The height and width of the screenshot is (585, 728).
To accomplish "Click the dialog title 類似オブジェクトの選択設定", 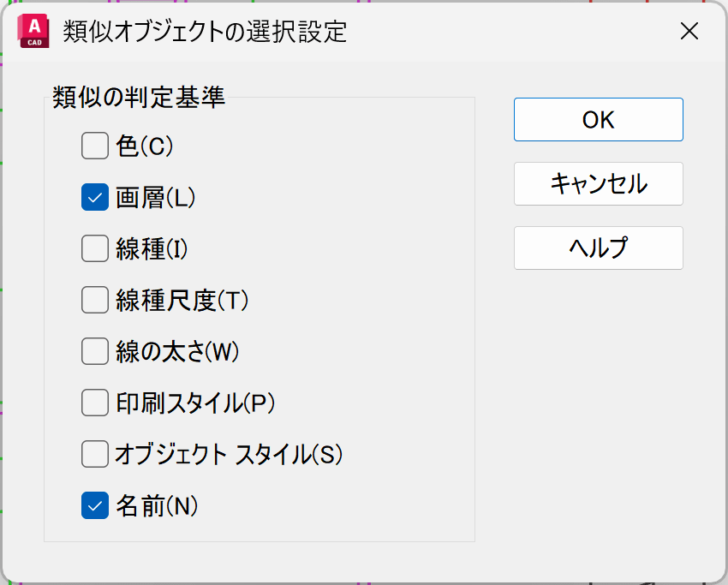I will click(x=206, y=32).
